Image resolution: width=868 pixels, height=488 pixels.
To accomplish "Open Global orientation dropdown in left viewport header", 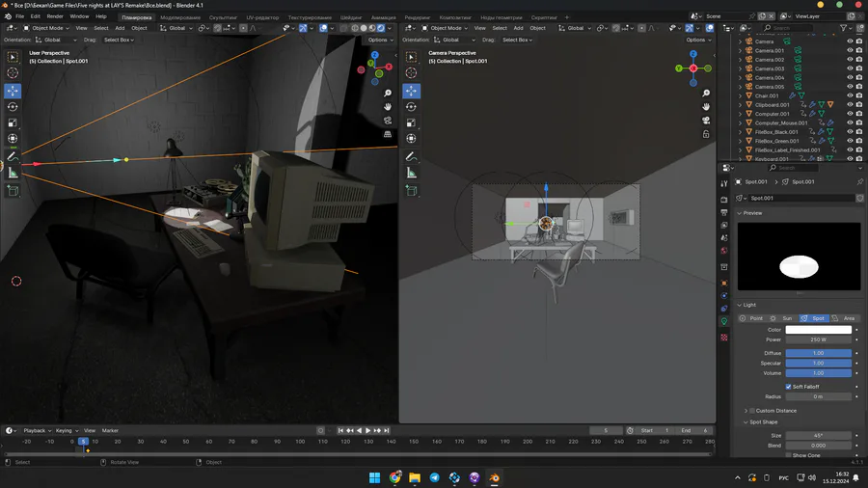I will pyautogui.click(x=176, y=28).
